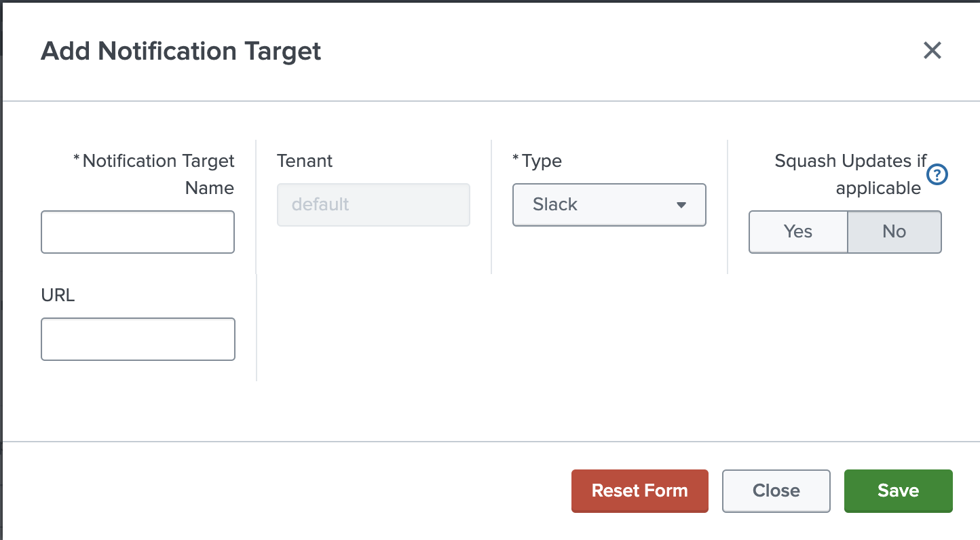Focus the Notification Target Name input field
This screenshot has height=540, width=980.
(138, 232)
